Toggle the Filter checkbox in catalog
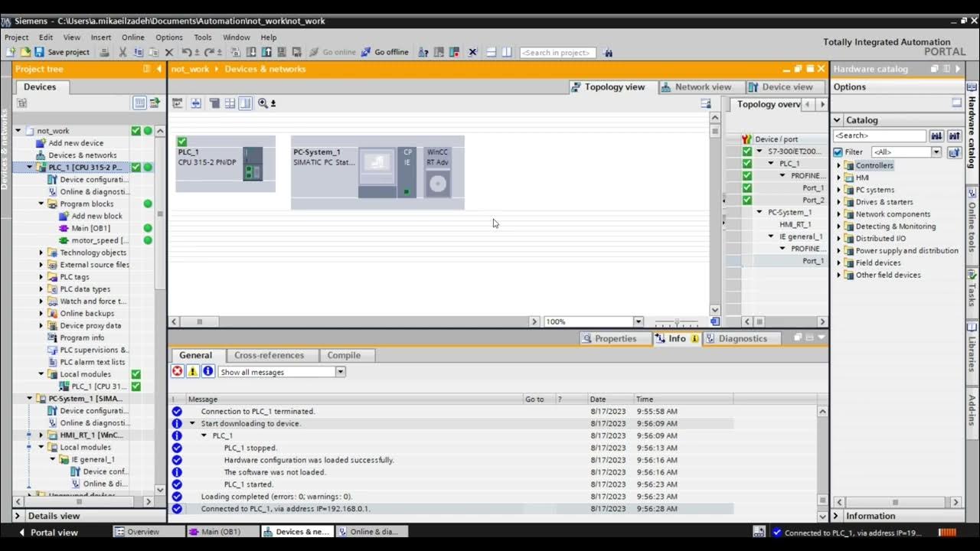This screenshot has height=551, width=980. click(x=838, y=152)
